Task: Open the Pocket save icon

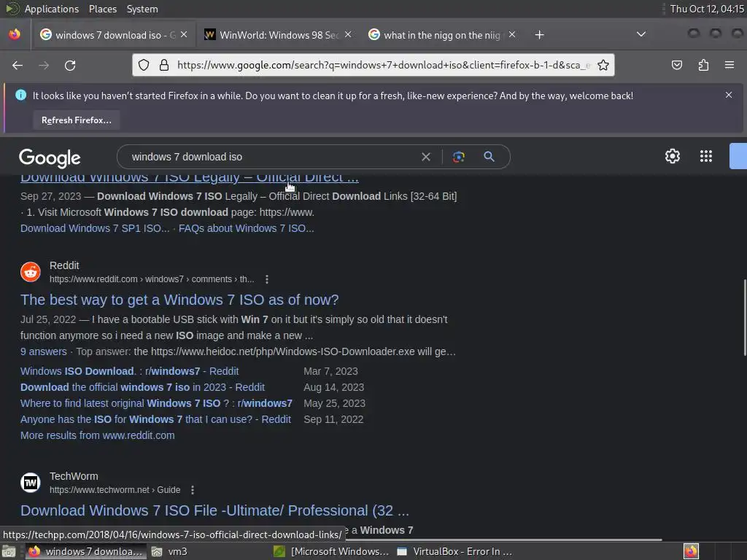Action: tap(676, 65)
